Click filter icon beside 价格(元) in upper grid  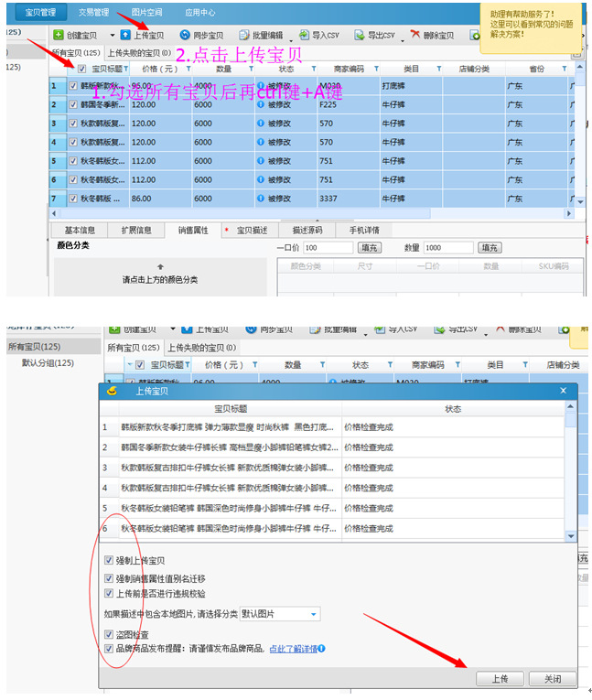coord(188,69)
